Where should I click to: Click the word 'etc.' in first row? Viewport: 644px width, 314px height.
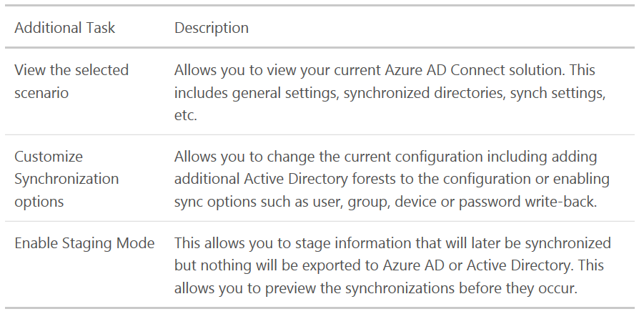pyautogui.click(x=186, y=115)
